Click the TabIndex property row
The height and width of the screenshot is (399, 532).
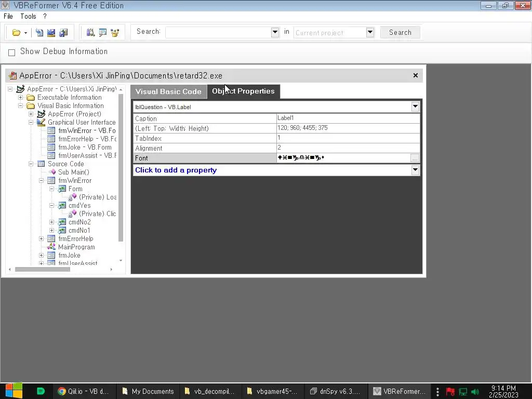(276, 138)
